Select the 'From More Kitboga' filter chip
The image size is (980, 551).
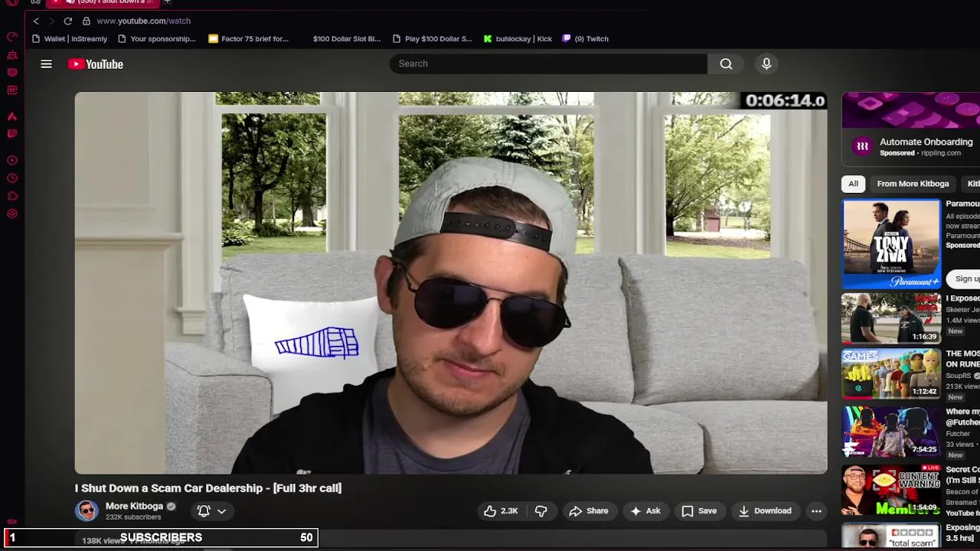point(913,184)
